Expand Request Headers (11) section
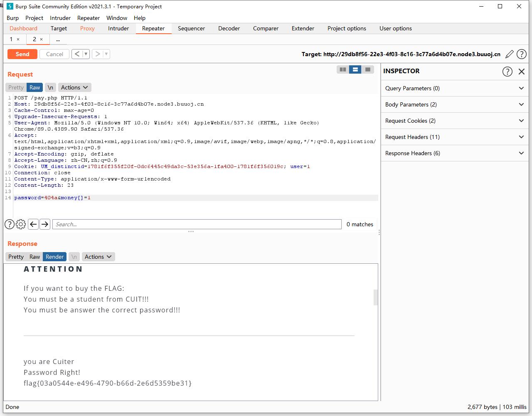Screen dimensions: 532x416 tap(455, 137)
